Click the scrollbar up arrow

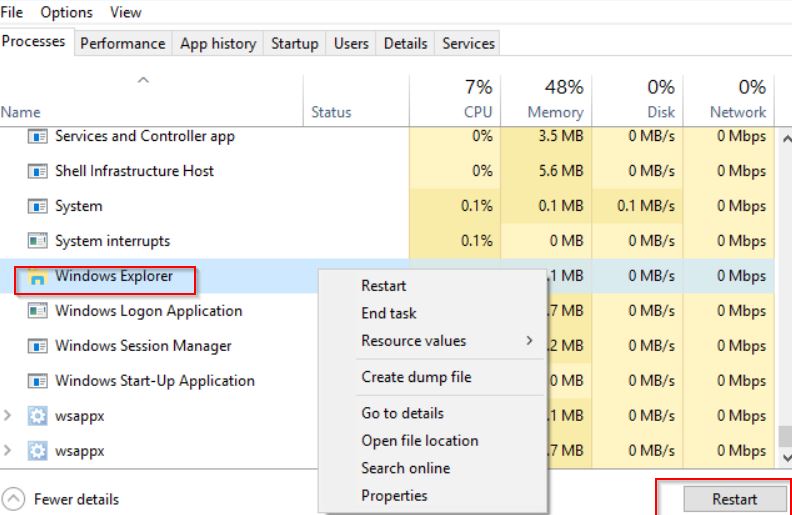[x=786, y=138]
